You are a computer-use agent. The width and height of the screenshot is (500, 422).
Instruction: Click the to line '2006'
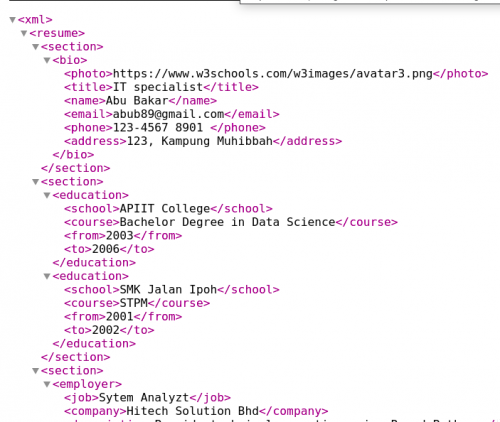point(109,249)
